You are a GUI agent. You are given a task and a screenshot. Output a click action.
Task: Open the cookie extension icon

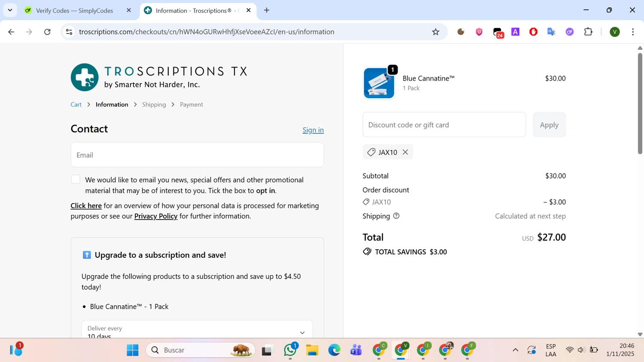click(461, 32)
